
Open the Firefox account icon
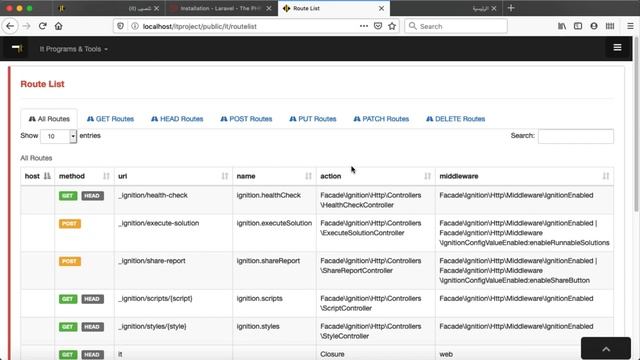[594, 26]
